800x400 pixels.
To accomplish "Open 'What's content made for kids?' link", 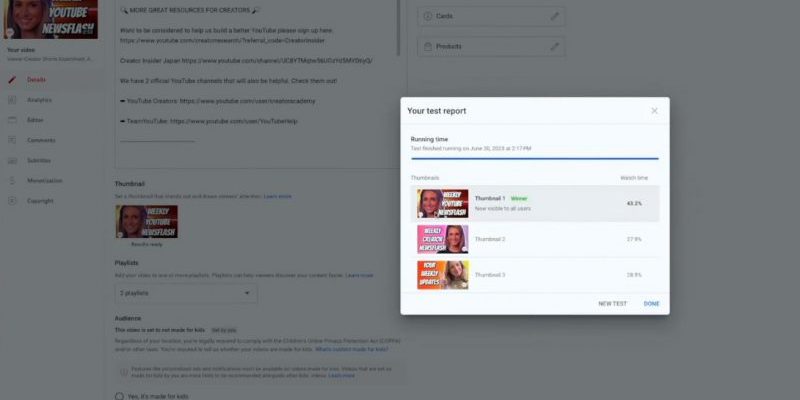I will point(352,349).
